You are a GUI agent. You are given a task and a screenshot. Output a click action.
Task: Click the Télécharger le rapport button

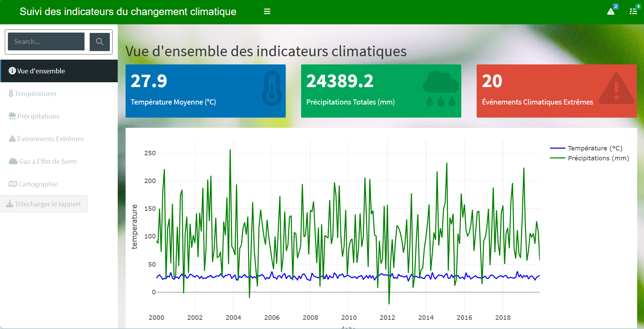click(x=44, y=204)
